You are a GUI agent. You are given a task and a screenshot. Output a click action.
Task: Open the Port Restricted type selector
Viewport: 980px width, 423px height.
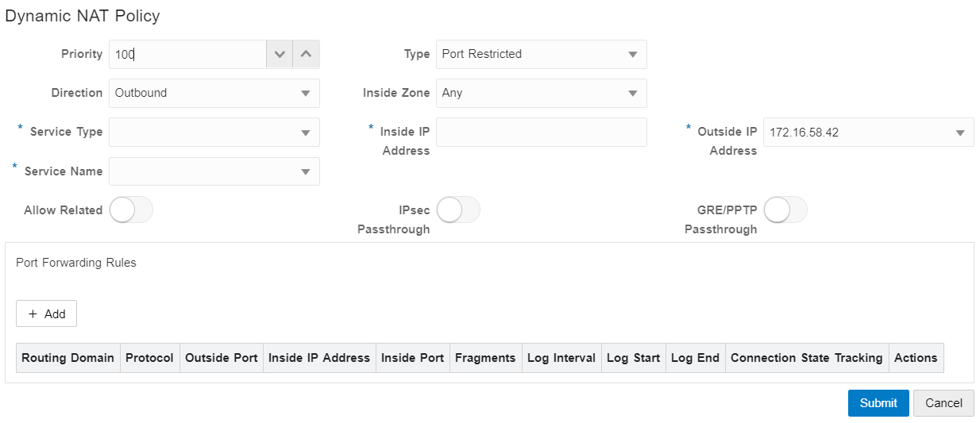[x=542, y=55]
